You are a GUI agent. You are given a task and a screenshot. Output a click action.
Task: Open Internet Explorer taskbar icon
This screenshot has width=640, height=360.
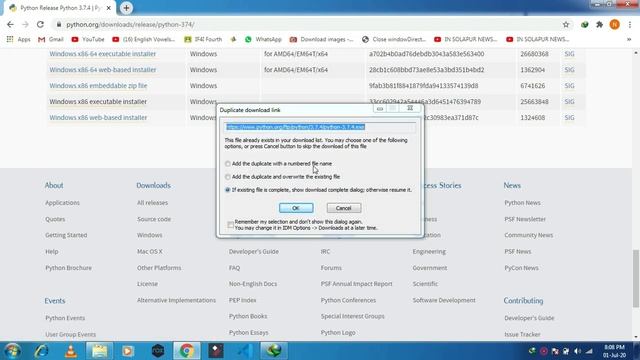coord(41,351)
